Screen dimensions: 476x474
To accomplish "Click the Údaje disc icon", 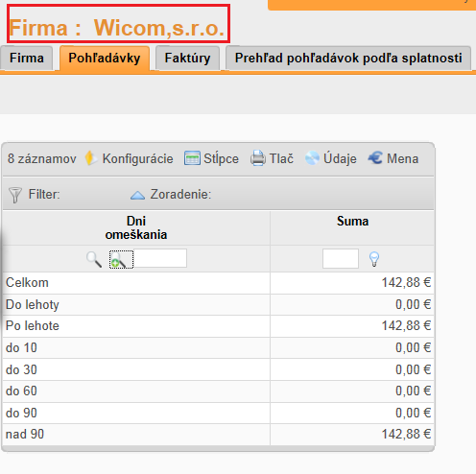I will tap(312, 158).
